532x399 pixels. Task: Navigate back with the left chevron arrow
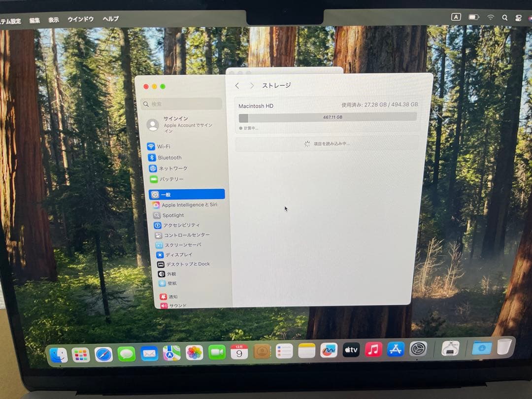pyautogui.click(x=237, y=85)
